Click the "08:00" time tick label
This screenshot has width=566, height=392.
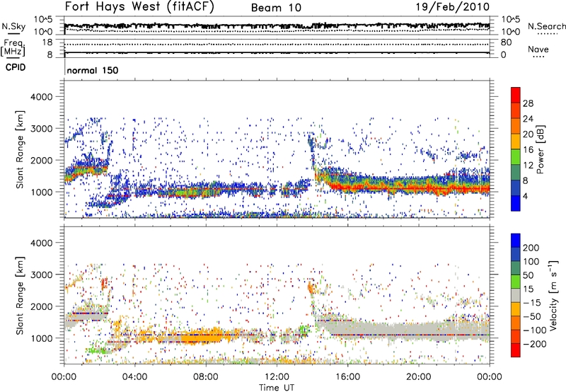click(206, 377)
